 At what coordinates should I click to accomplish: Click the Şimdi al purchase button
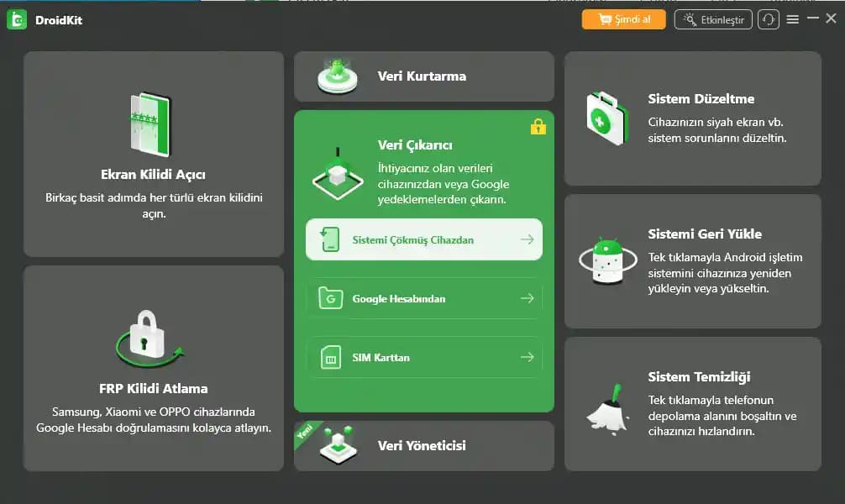click(x=623, y=19)
